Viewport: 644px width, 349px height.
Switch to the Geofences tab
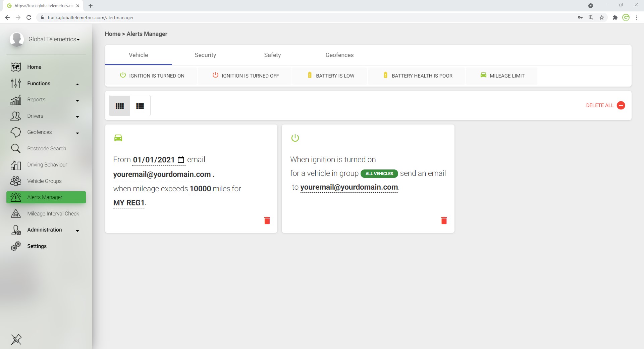coord(339,55)
